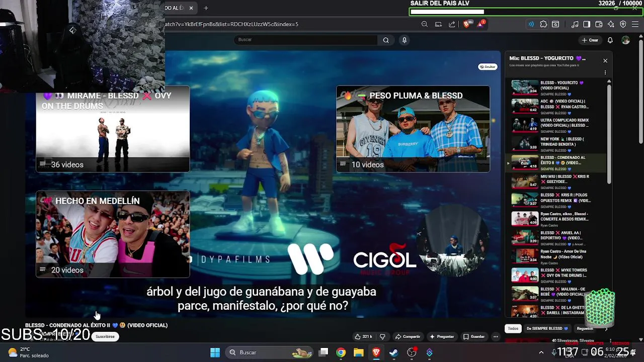Click the Compartir share button

408,336
